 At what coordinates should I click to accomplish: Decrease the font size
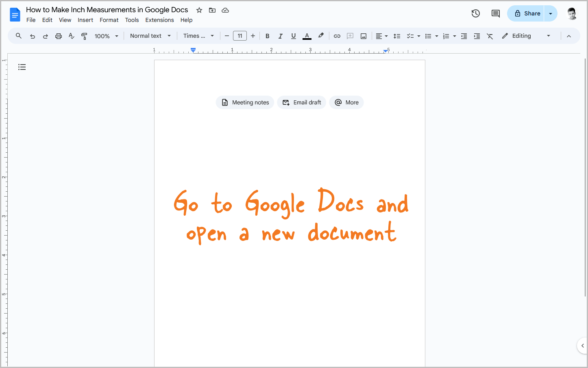(x=227, y=36)
